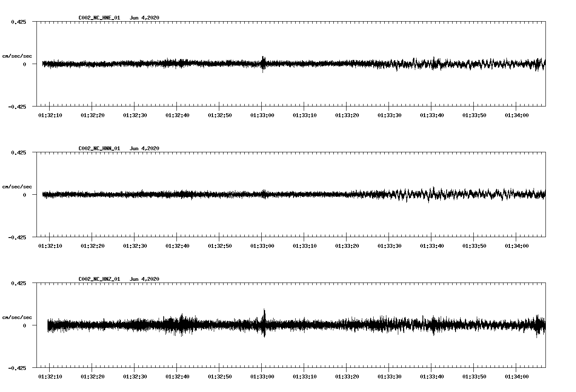Click the C002_NC_HNN_01 plot title
This screenshot has height=392, width=576.
(x=99, y=148)
